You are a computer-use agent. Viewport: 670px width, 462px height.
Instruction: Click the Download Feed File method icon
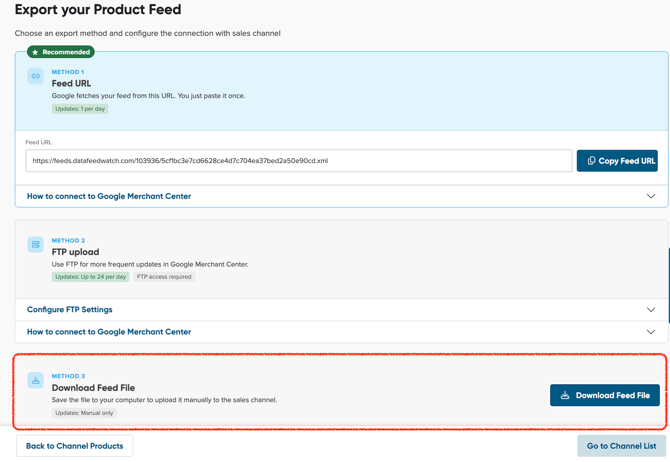pos(35,380)
